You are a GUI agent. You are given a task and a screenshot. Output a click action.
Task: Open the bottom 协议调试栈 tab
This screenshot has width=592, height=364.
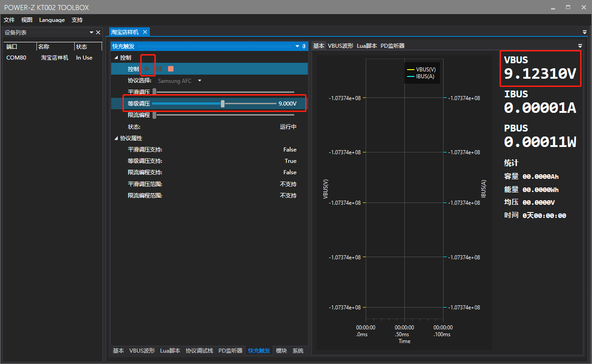(199, 351)
